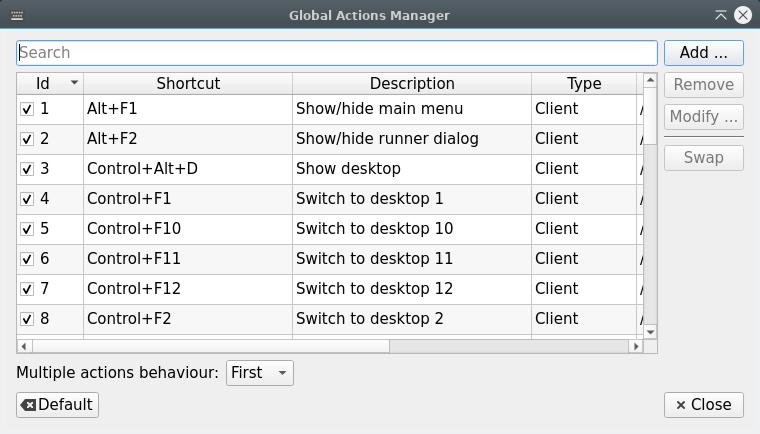
Task: Select the Show/hide runner dialog description
Action: coord(412,139)
